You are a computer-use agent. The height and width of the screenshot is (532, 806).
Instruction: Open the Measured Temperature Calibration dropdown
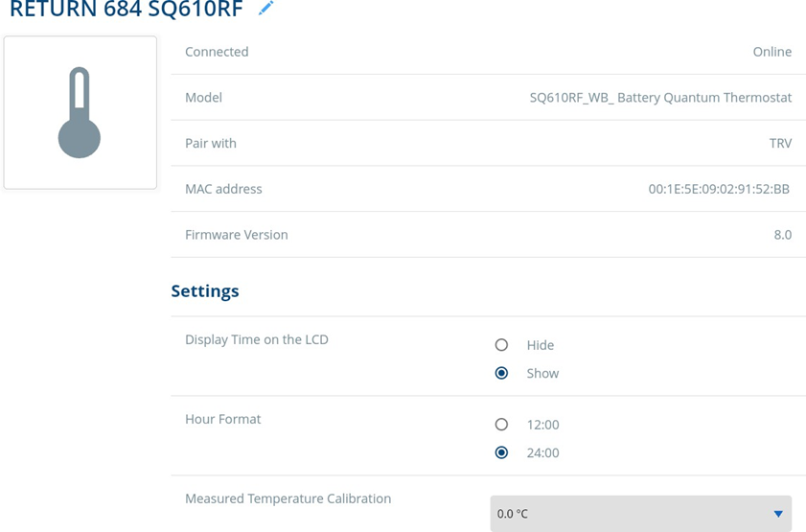(640, 514)
